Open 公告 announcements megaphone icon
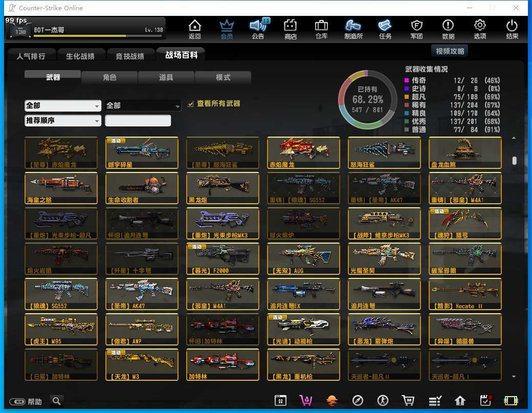532x413 pixels. pos(258,29)
